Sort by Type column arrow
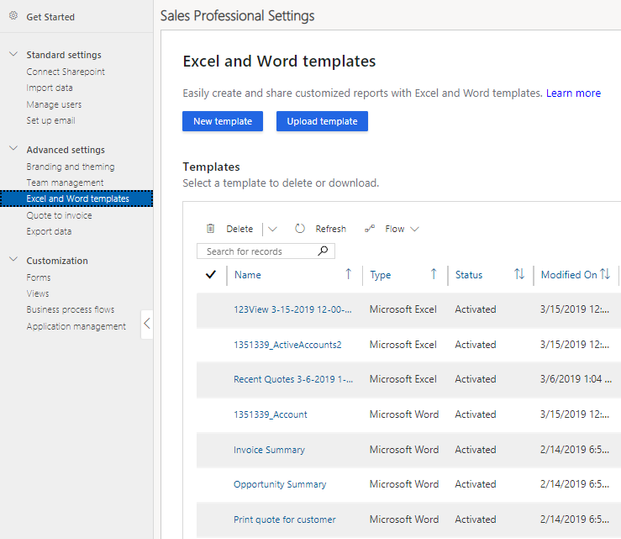This screenshot has height=539, width=621. click(433, 274)
